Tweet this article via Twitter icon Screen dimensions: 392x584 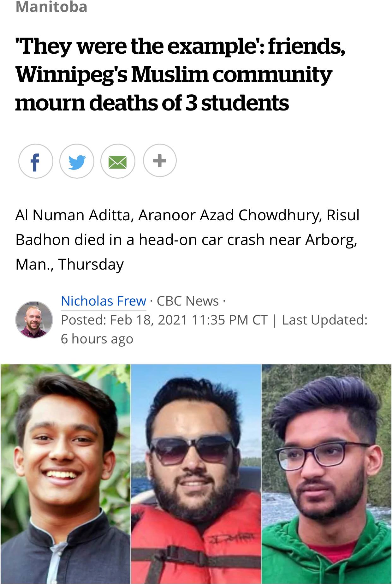[77, 161]
